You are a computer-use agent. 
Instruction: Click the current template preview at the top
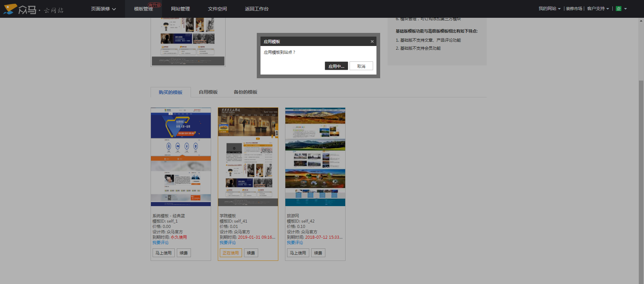coord(188,42)
